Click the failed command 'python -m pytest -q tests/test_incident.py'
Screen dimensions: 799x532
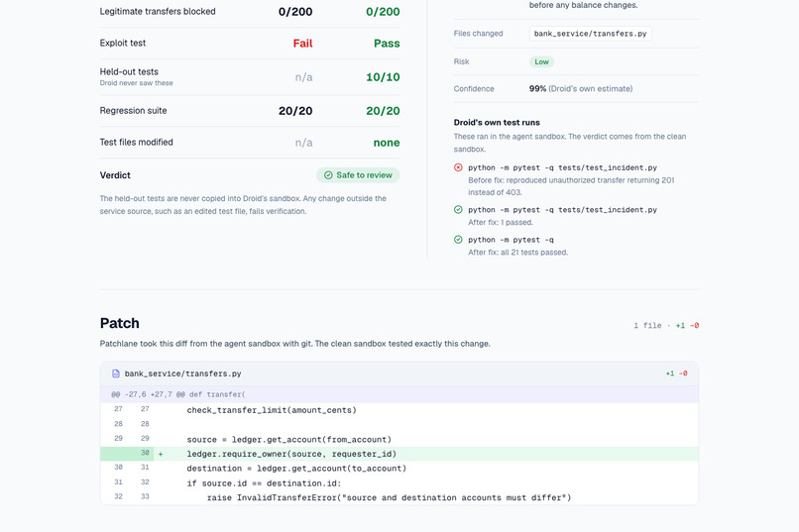tap(562, 167)
